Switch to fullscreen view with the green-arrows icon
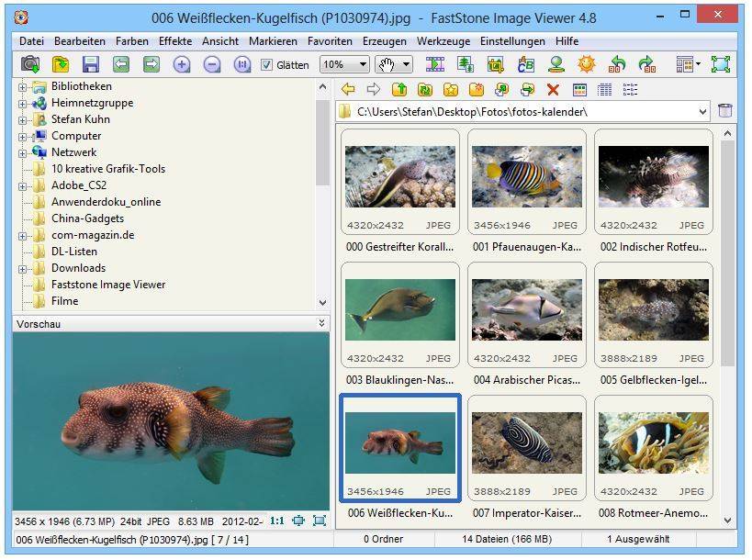 point(721,64)
